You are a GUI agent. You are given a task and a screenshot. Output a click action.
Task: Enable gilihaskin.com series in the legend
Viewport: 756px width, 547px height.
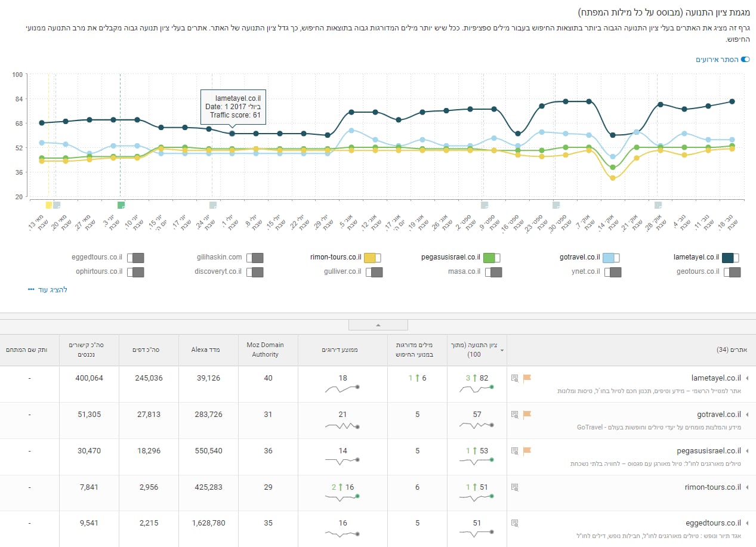(255, 258)
